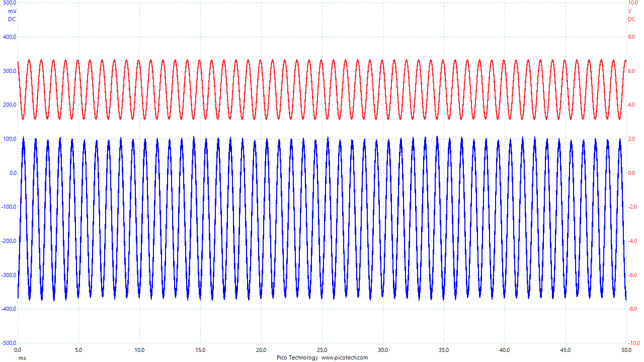Image resolution: width=644 pixels, height=362 pixels.
Task: Click the 500.0 label on blue axis
Action: pos(10,3)
